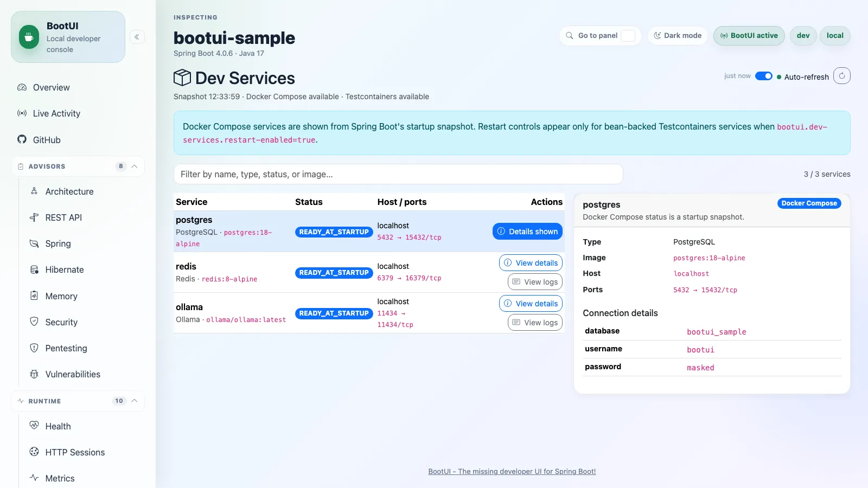Click the Health heartbeat icon

[34, 426]
